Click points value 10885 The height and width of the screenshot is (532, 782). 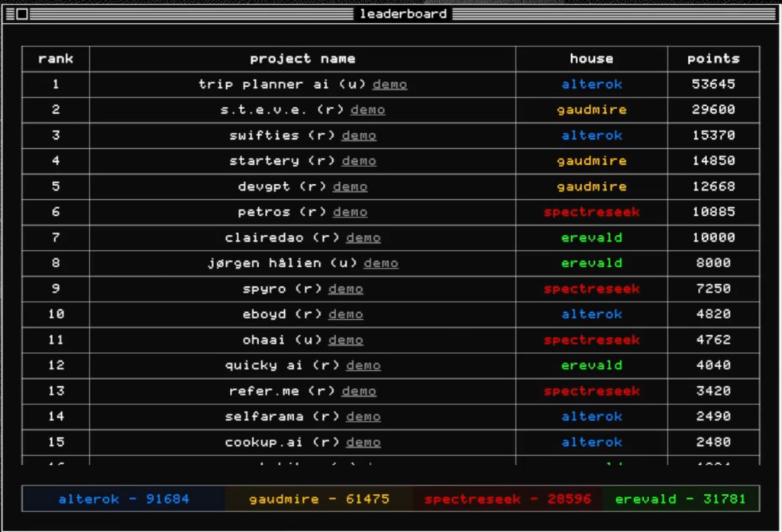pos(714,212)
